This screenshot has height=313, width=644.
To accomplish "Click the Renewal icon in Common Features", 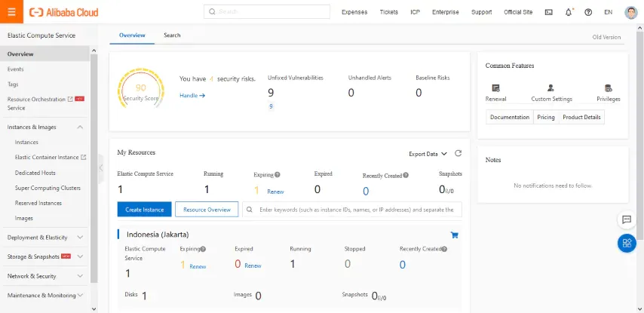I will [495, 88].
